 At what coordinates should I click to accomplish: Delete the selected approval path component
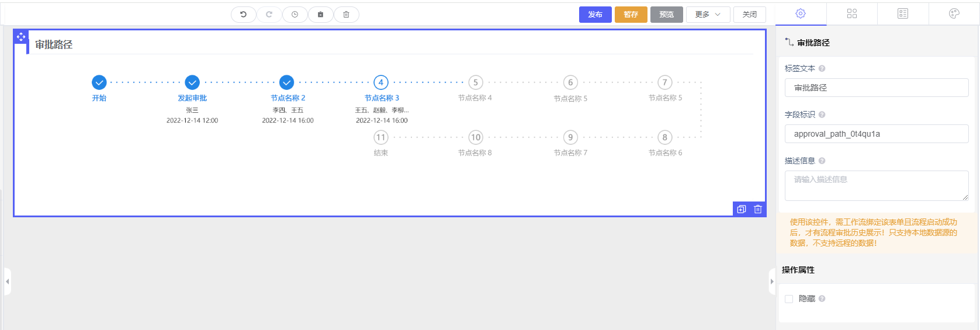point(758,209)
